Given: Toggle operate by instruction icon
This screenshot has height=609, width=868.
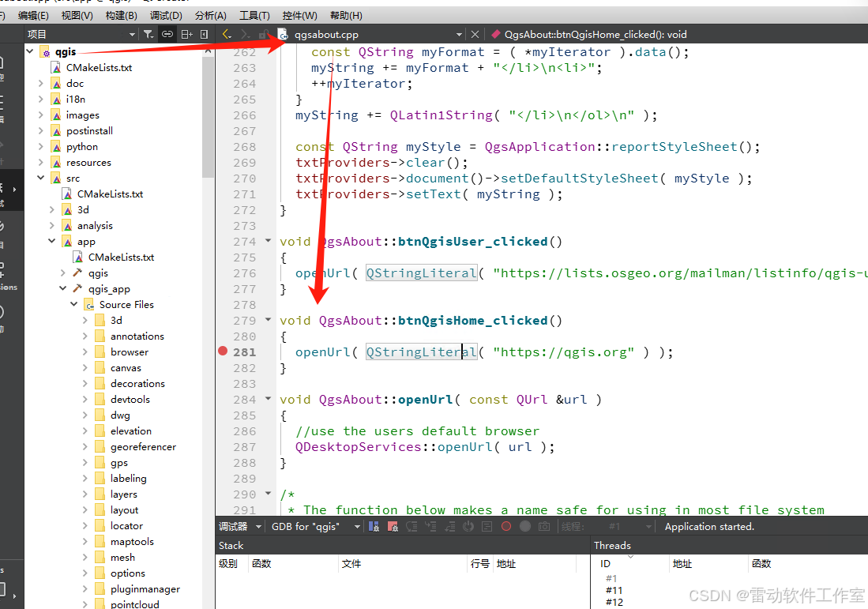Looking at the screenshot, I should coord(487,527).
